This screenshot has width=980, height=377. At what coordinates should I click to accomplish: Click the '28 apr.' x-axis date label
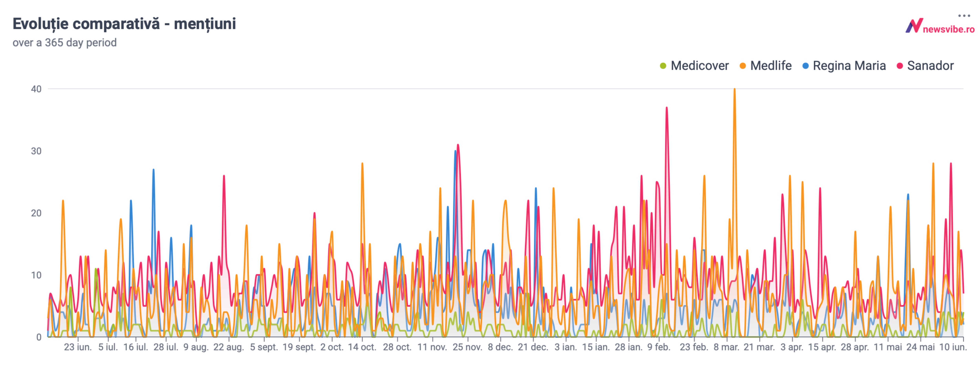tap(855, 347)
